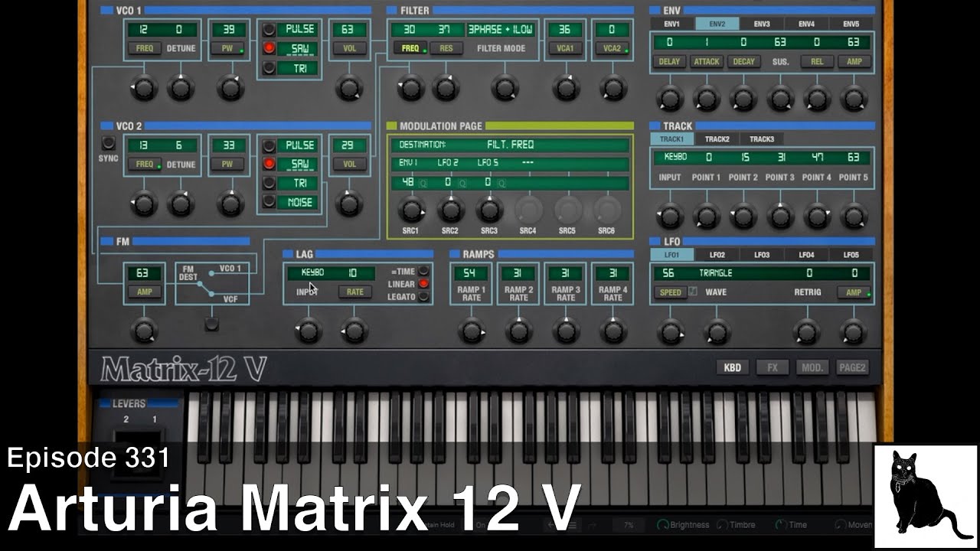Toggle VCO 2 SAW waveform button
The width and height of the screenshot is (980, 551).
pyautogui.click(x=269, y=164)
